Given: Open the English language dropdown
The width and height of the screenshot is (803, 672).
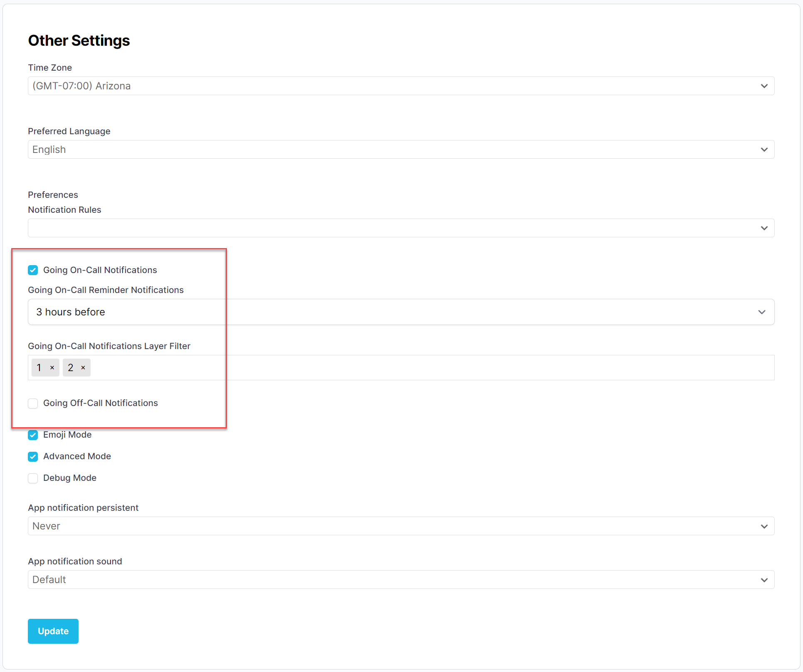Looking at the screenshot, I should pyautogui.click(x=374, y=150).
